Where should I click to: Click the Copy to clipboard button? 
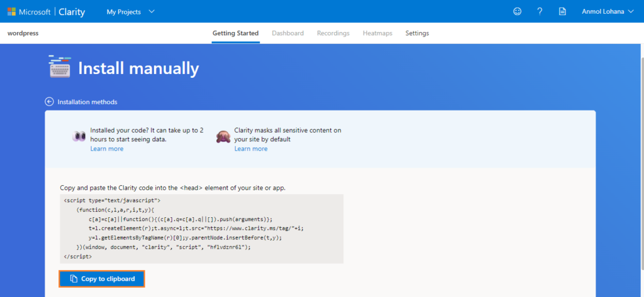pyautogui.click(x=103, y=279)
